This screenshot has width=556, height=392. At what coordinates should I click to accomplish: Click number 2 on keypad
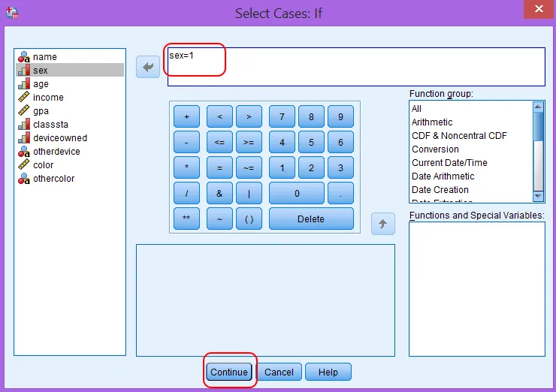coord(311,167)
